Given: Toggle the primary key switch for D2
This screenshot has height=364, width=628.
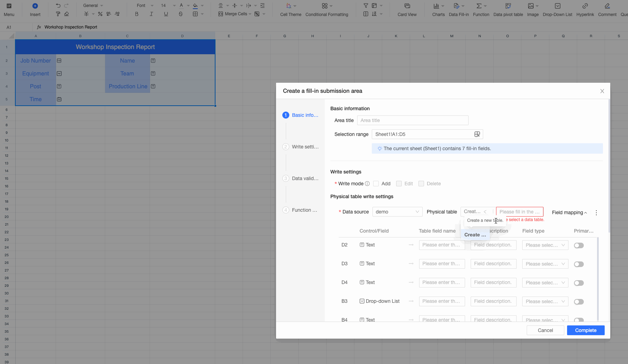Looking at the screenshot, I should click(579, 245).
